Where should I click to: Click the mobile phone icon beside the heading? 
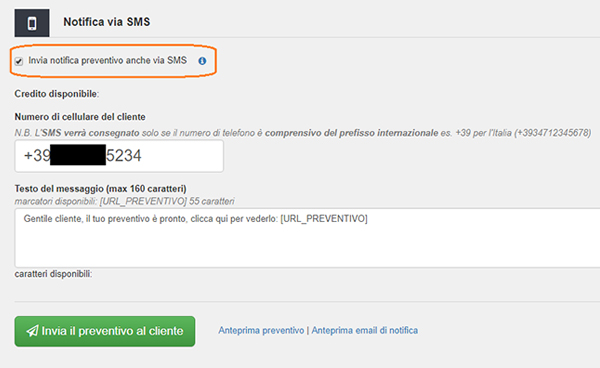click(x=32, y=23)
